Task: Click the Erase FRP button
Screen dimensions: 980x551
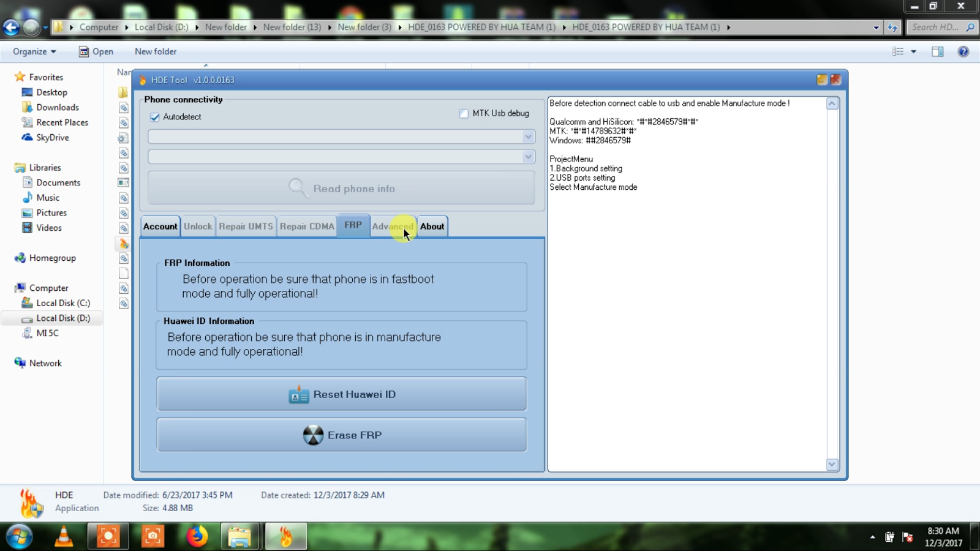Action: coord(341,435)
